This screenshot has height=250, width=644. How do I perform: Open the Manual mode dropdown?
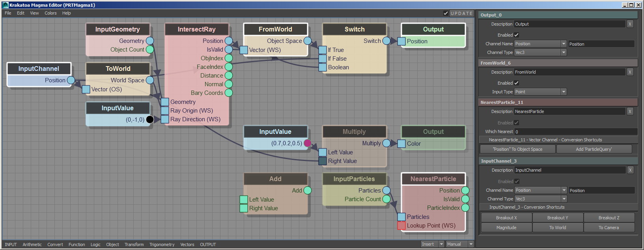click(460, 244)
